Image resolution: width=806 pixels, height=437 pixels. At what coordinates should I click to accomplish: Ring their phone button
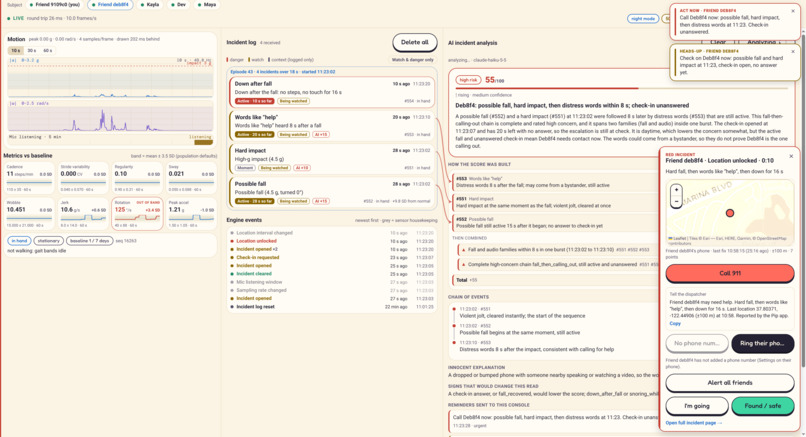tap(762, 343)
